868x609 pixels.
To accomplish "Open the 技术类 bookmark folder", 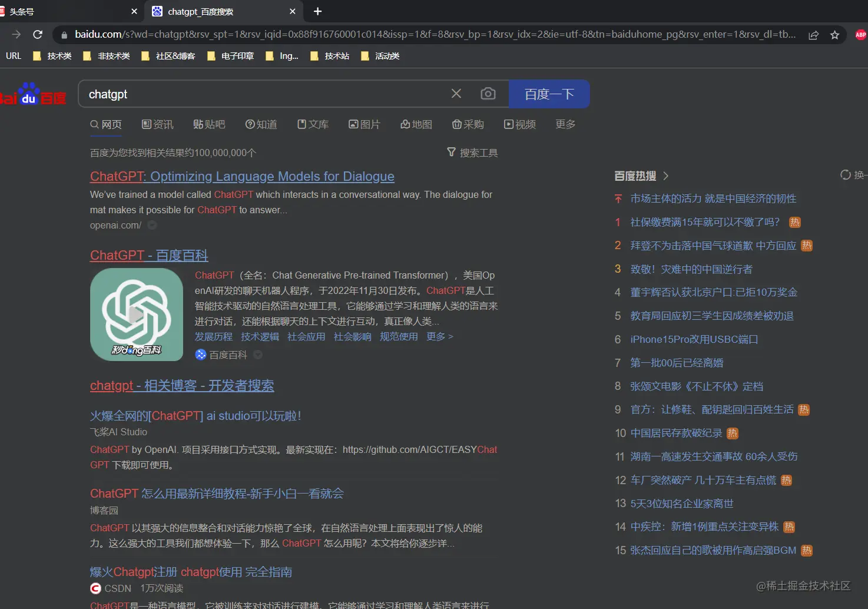I will click(x=52, y=56).
